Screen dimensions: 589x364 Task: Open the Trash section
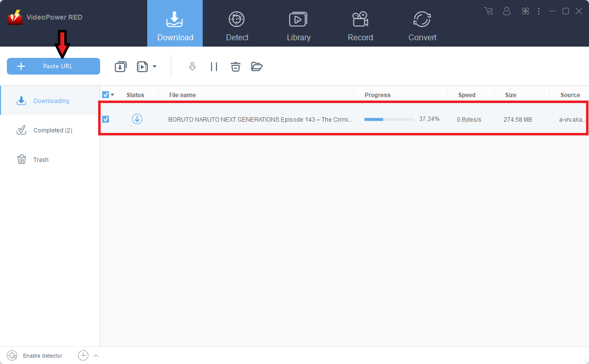[x=41, y=159]
